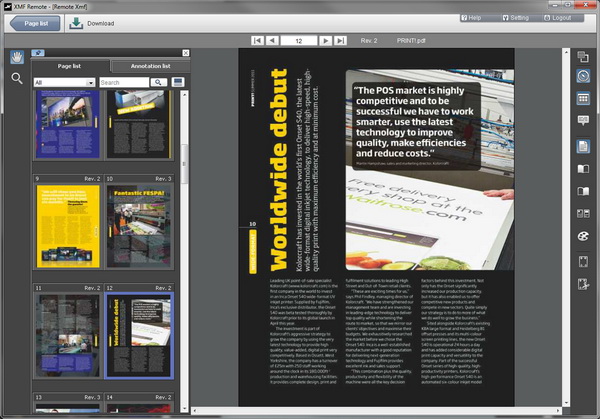Image resolution: width=600 pixels, height=419 pixels.
Task: Select the hand pan tool
Action: pyautogui.click(x=17, y=58)
